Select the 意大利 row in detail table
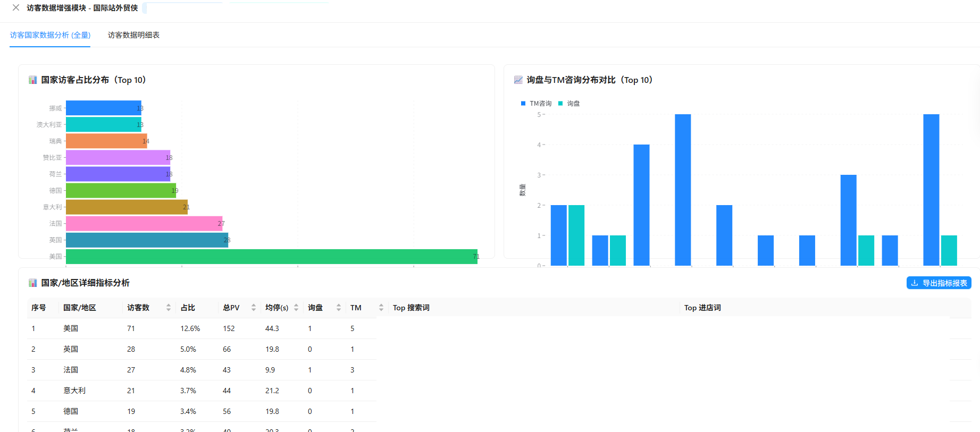 pyautogui.click(x=74, y=391)
